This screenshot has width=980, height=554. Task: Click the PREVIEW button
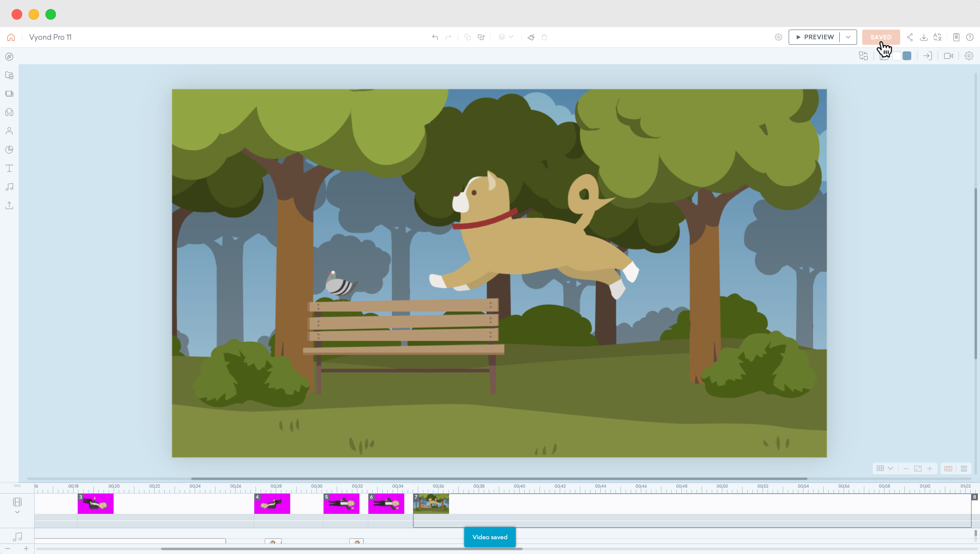coord(814,37)
